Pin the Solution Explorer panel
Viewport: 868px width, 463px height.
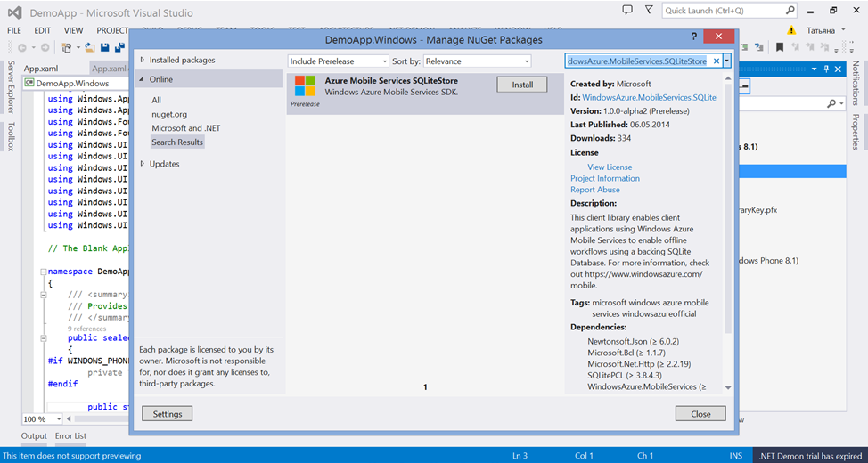point(826,69)
